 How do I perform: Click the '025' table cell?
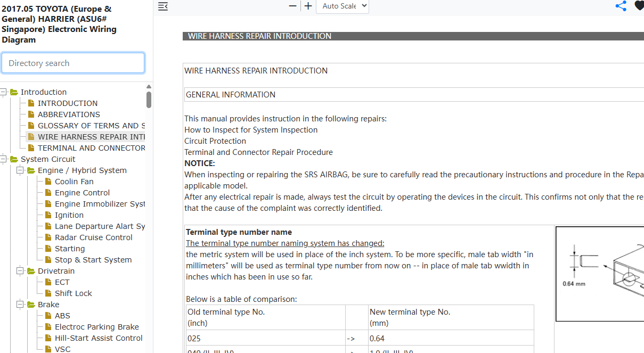click(266, 338)
